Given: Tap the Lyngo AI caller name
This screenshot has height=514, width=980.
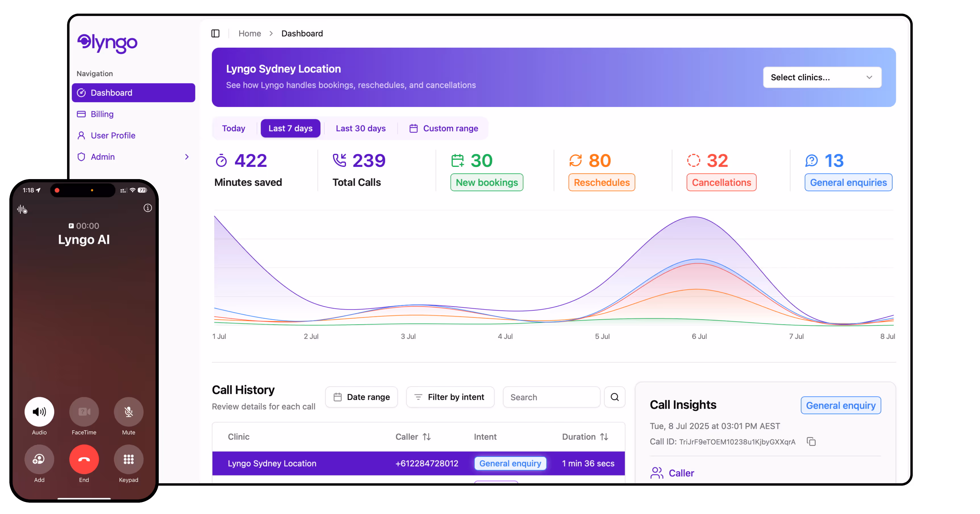Looking at the screenshot, I should (x=84, y=240).
